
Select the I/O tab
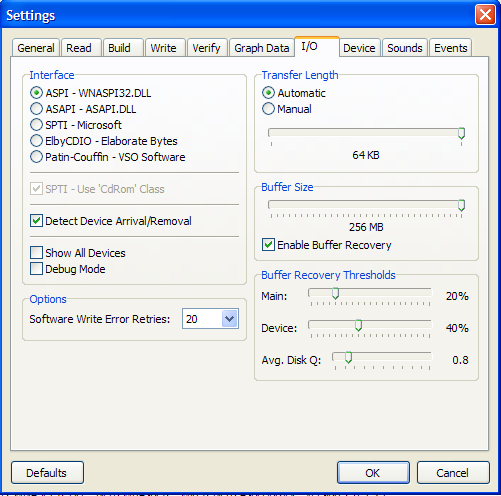317,46
